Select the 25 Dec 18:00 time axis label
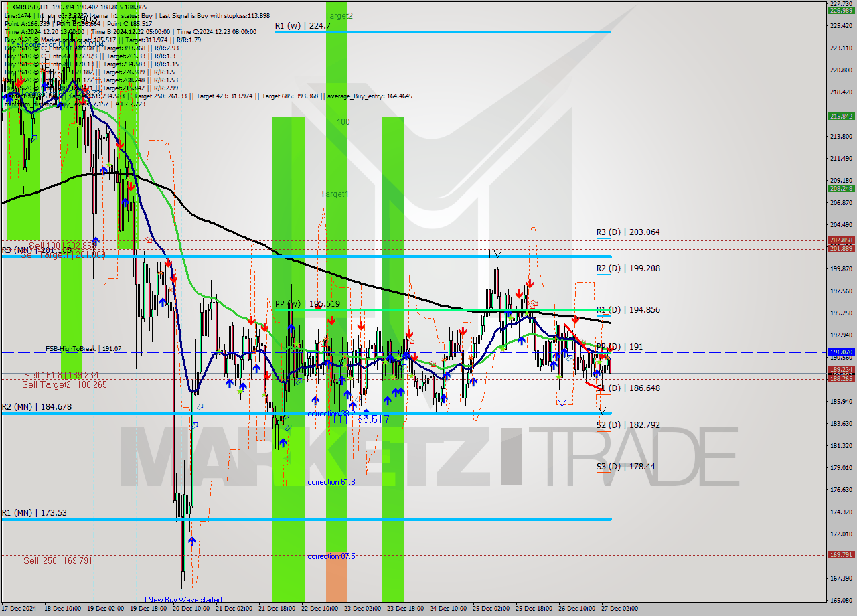The image size is (857, 616). (534, 609)
